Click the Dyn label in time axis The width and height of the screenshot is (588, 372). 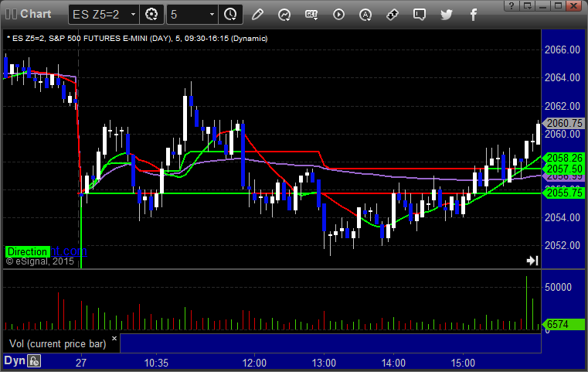point(15,360)
